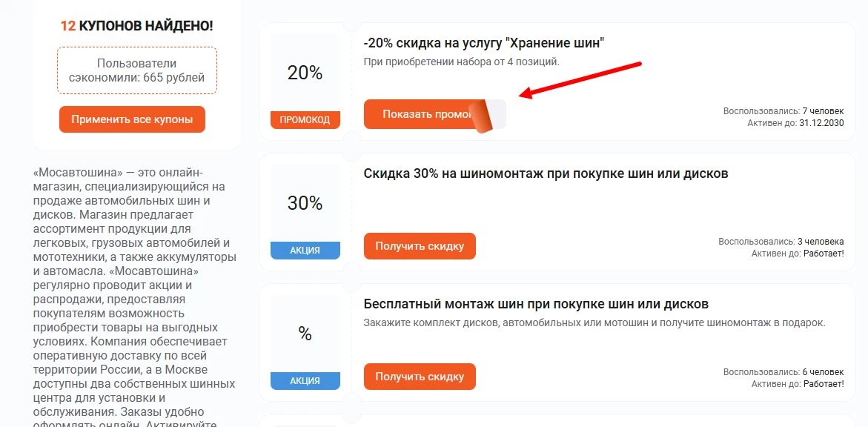Click Показать промокод to reveal the tire storage code
Screen dimensions: 868x427
coord(423,113)
